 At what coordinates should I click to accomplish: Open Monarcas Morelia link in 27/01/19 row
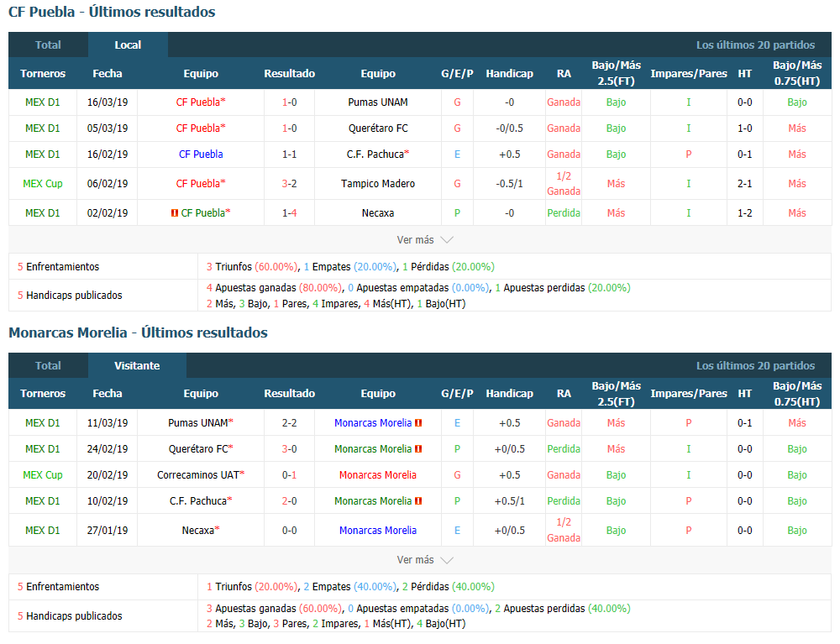378,531
